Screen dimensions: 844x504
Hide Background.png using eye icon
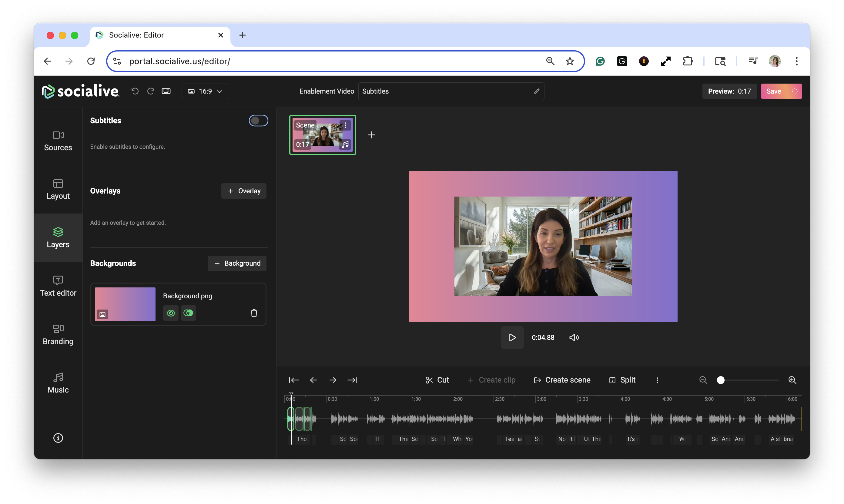tap(171, 313)
